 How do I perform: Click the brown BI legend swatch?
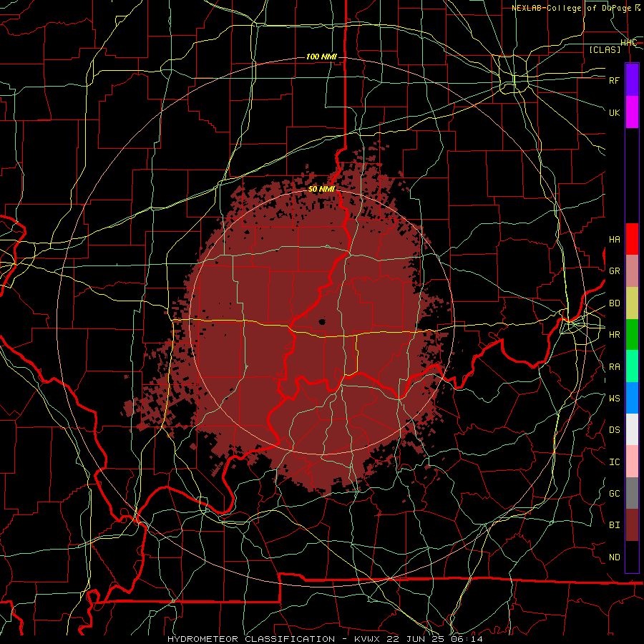point(632,525)
